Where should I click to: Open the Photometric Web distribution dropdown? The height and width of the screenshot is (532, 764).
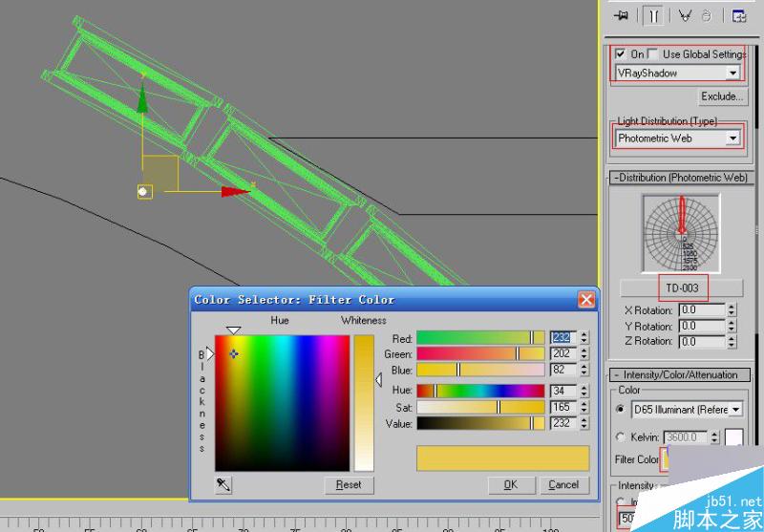pos(677,138)
